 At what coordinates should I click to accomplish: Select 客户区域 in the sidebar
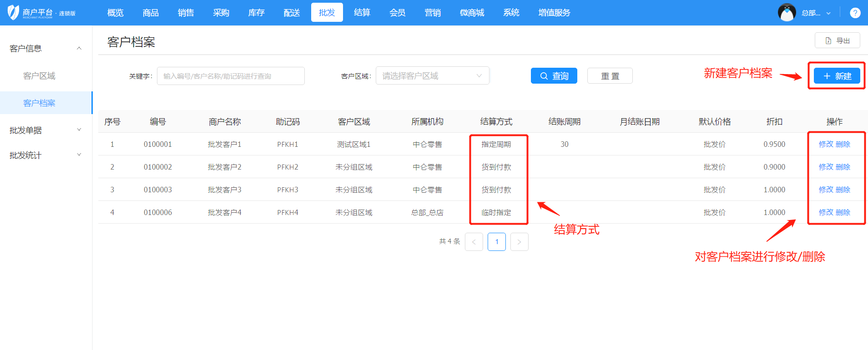[x=39, y=76]
